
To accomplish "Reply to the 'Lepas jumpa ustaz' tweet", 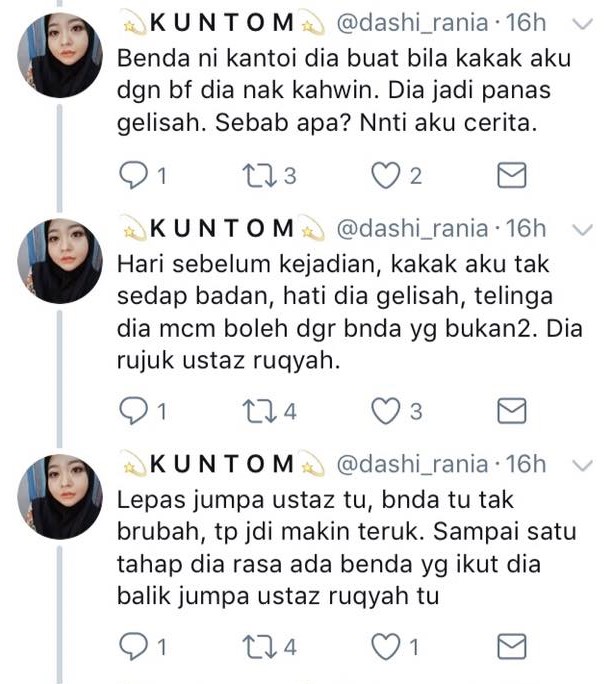I will pos(133,646).
